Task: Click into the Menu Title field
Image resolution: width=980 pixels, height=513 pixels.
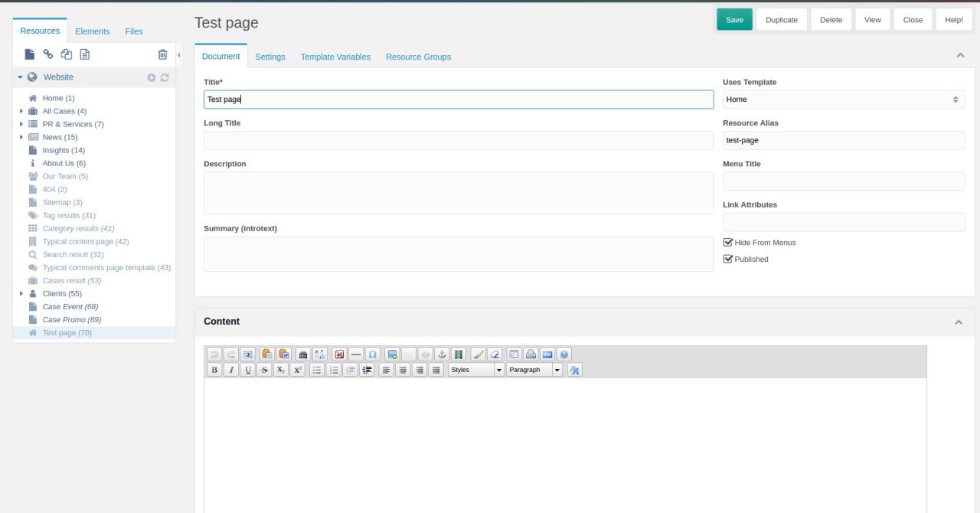Action: [844, 181]
